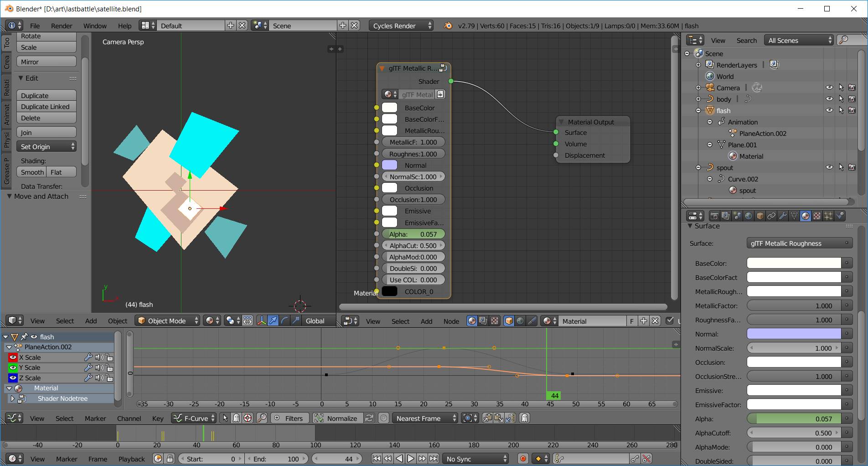Toggle visibility of X Scale curve
This screenshot has width=868, height=466.
13,357
